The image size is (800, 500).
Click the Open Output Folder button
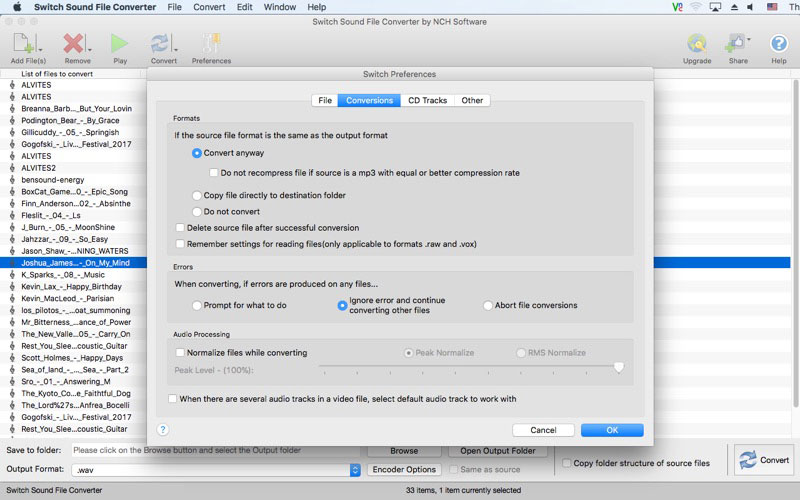coord(498,451)
